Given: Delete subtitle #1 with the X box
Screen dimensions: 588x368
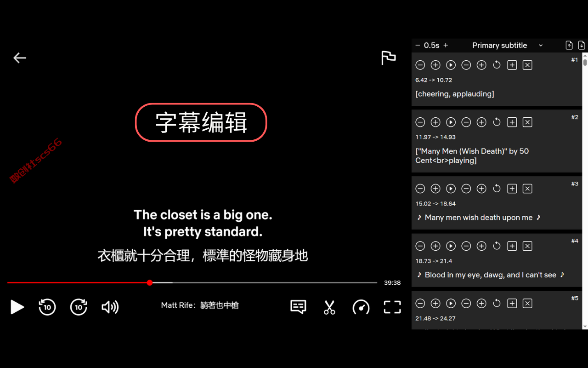Looking at the screenshot, I should (527, 65).
